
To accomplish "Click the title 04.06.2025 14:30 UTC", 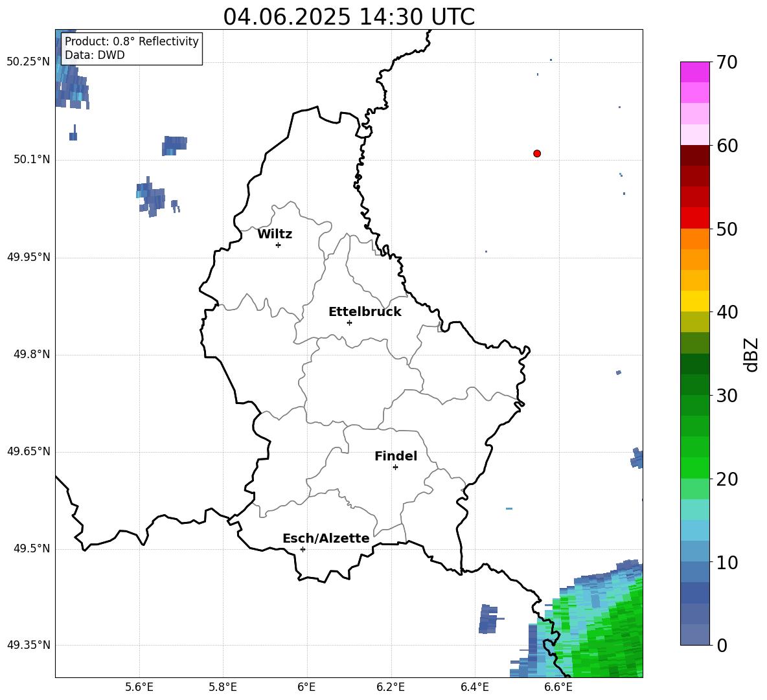I will (349, 17).
